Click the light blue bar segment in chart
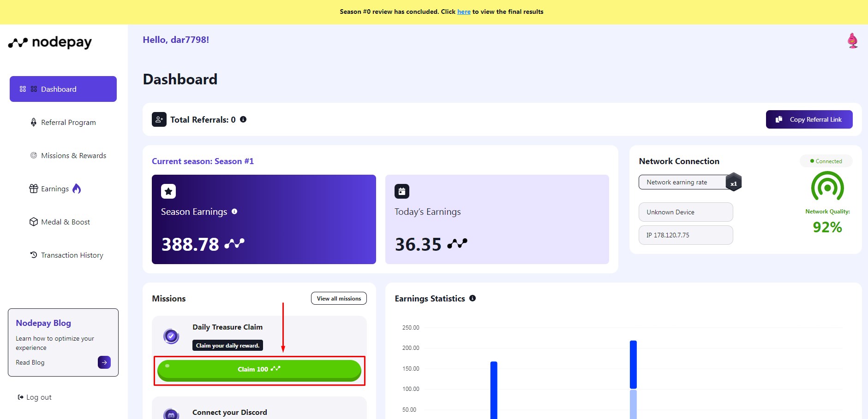 pos(633,404)
